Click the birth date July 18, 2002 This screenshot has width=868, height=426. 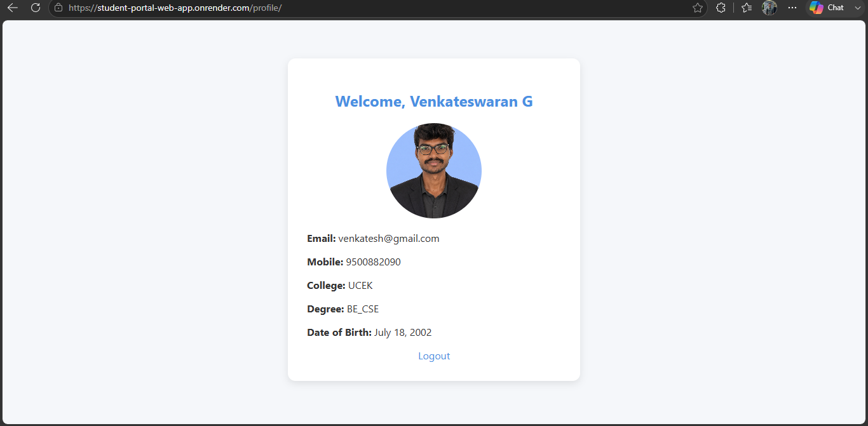pyautogui.click(x=403, y=333)
